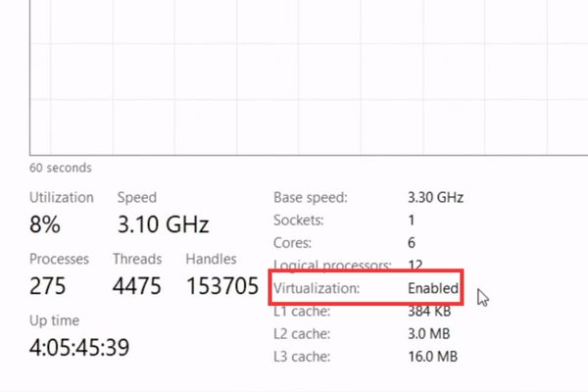The height and width of the screenshot is (392, 588).
Task: Click the L3 cache 16.0 MB value
Action: [x=432, y=357]
